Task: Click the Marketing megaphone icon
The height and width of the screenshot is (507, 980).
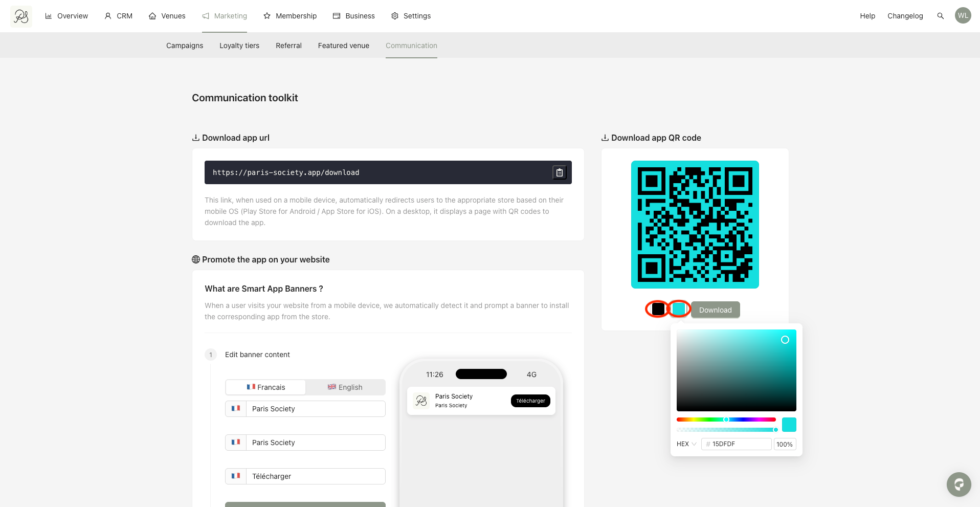Action: [206, 16]
